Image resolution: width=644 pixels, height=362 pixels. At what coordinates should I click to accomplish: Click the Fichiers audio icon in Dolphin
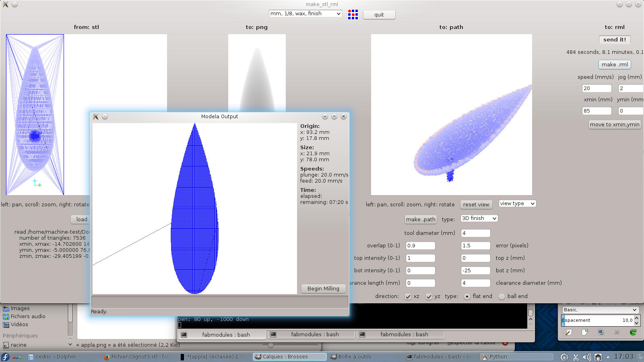pos(6,317)
